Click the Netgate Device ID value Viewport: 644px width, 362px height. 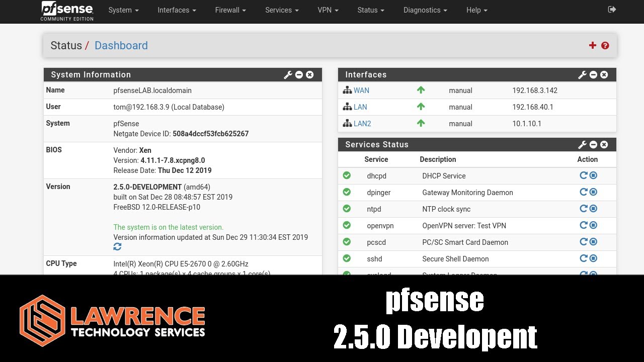[210, 134]
